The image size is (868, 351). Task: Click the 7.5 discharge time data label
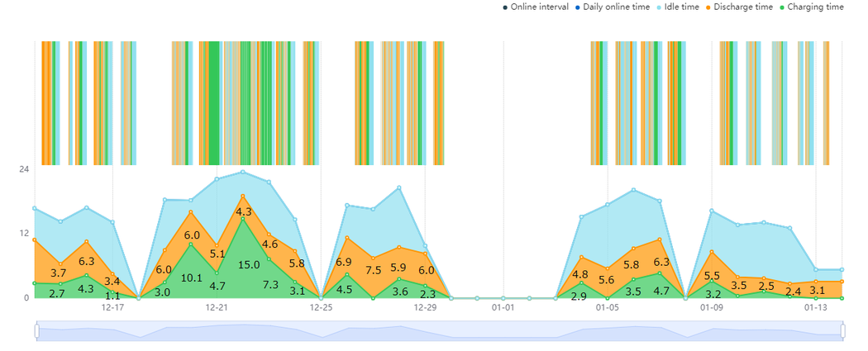374,270
